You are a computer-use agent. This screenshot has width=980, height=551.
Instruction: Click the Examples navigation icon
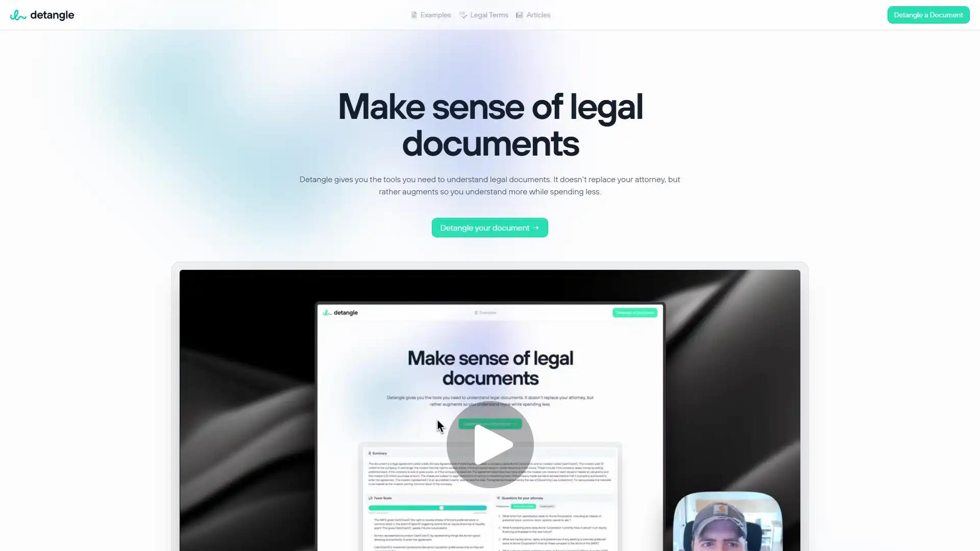414,15
